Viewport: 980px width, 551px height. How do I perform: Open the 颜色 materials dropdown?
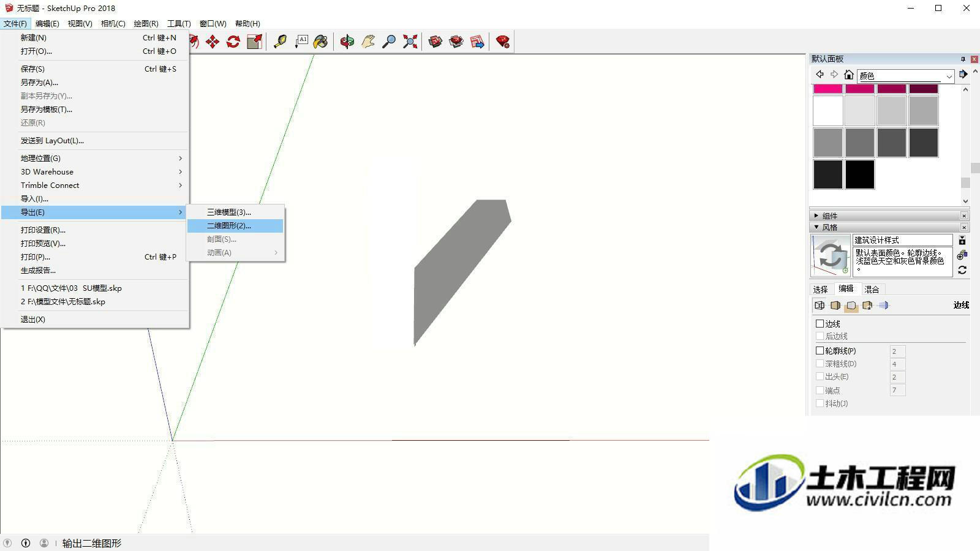(x=905, y=76)
